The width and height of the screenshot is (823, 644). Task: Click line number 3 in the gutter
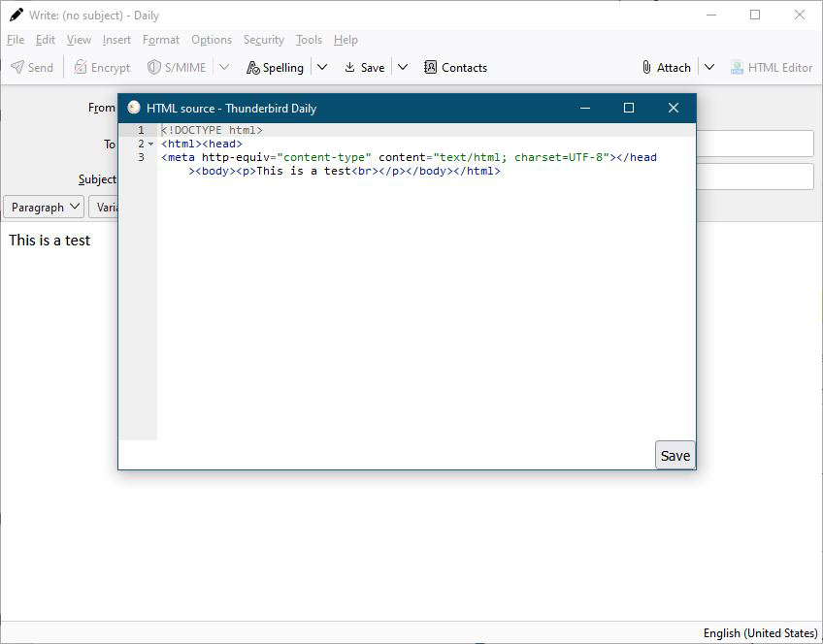click(x=141, y=157)
